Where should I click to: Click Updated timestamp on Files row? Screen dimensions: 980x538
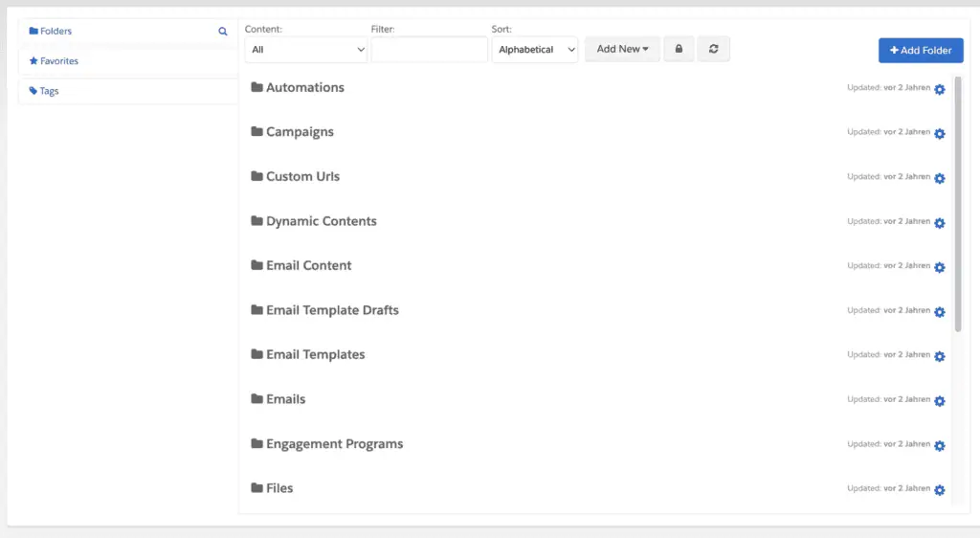[888, 488]
